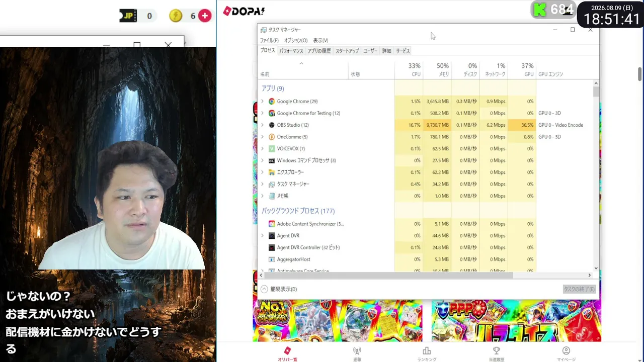Open マイページ in the bottom navigation
Image resolution: width=644 pixels, height=362 pixels.
[x=566, y=354]
